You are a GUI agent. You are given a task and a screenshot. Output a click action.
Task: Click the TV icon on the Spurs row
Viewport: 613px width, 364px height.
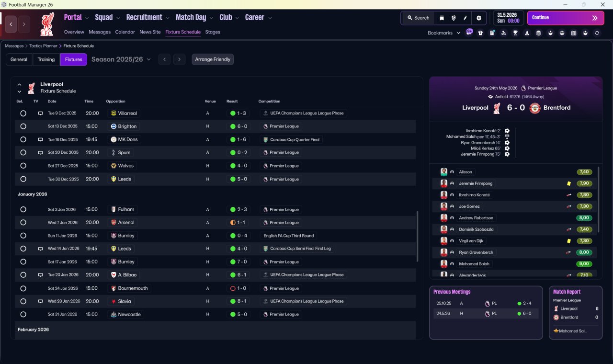(x=41, y=153)
